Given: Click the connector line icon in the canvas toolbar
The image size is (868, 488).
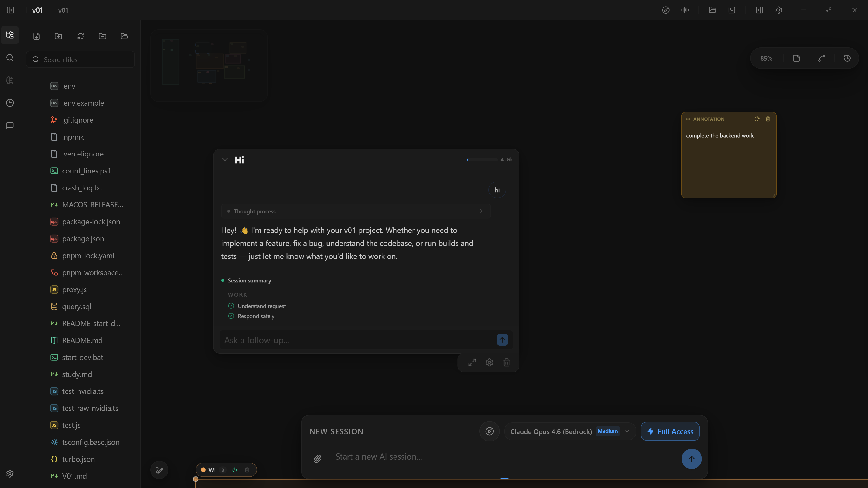Looking at the screenshot, I should click(x=822, y=58).
